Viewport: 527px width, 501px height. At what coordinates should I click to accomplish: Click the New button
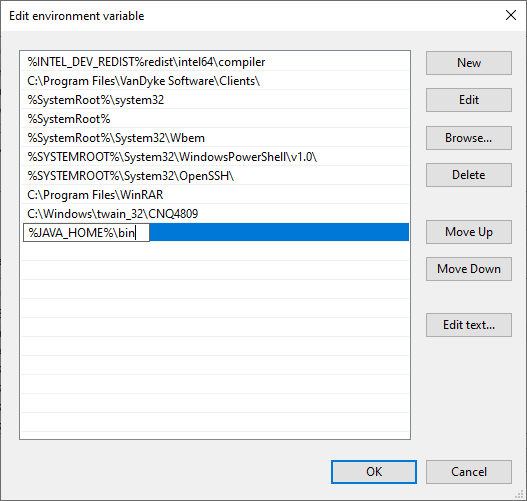[469, 63]
